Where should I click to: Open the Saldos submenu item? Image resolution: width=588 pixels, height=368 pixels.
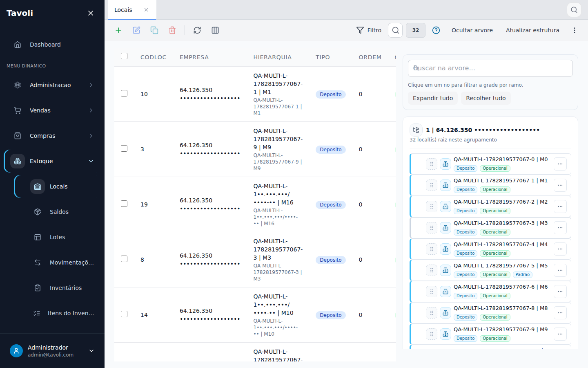[57, 212]
